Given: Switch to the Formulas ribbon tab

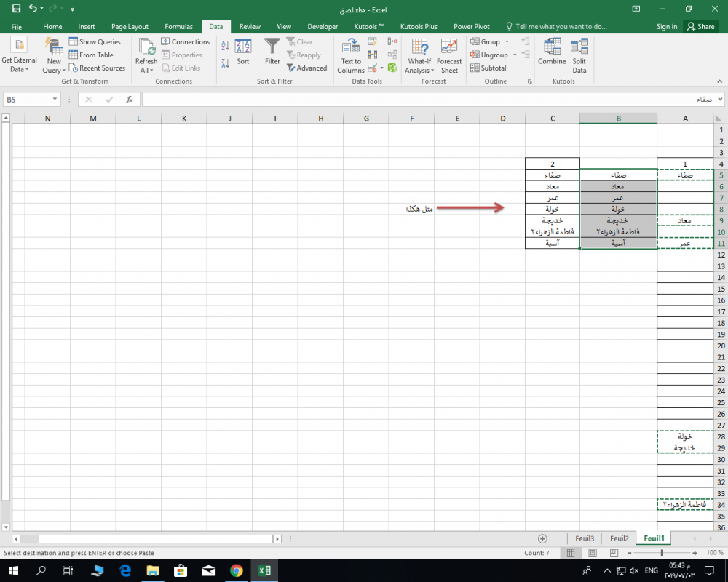Looking at the screenshot, I should tap(178, 27).
